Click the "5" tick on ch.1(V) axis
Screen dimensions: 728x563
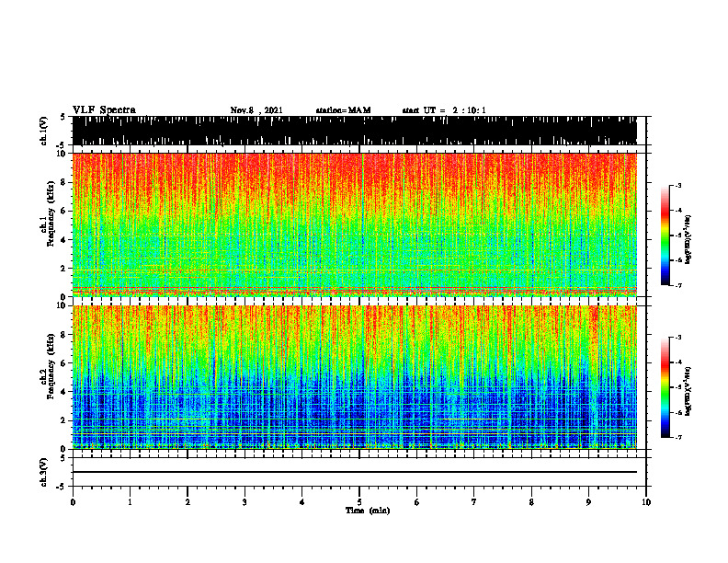pyautogui.click(x=63, y=118)
